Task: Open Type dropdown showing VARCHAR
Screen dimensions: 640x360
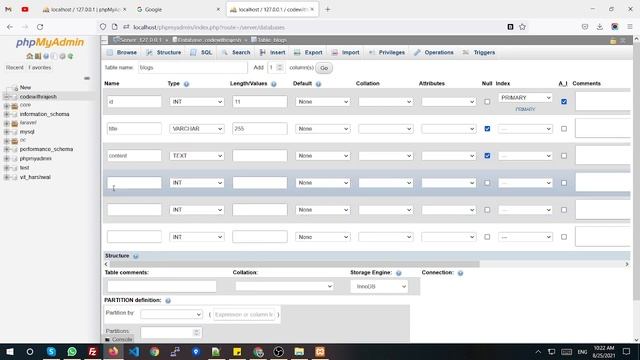Action: pyautogui.click(x=197, y=129)
